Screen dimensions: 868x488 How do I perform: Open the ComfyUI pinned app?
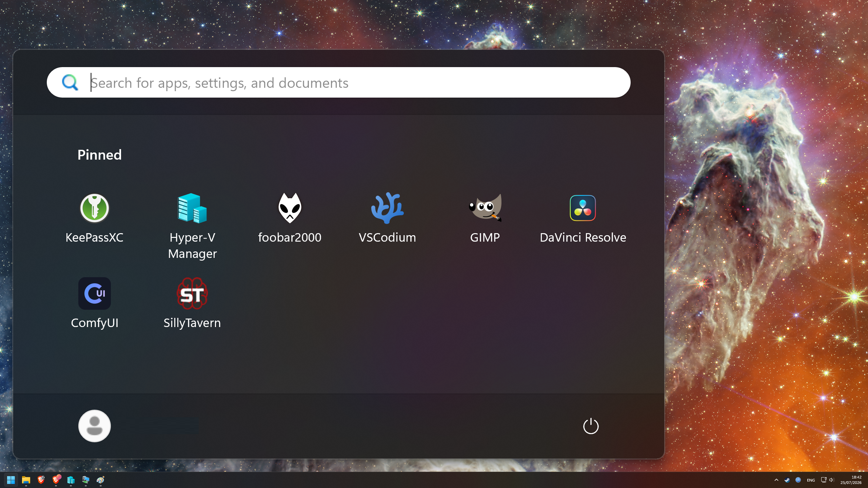pyautogui.click(x=95, y=304)
